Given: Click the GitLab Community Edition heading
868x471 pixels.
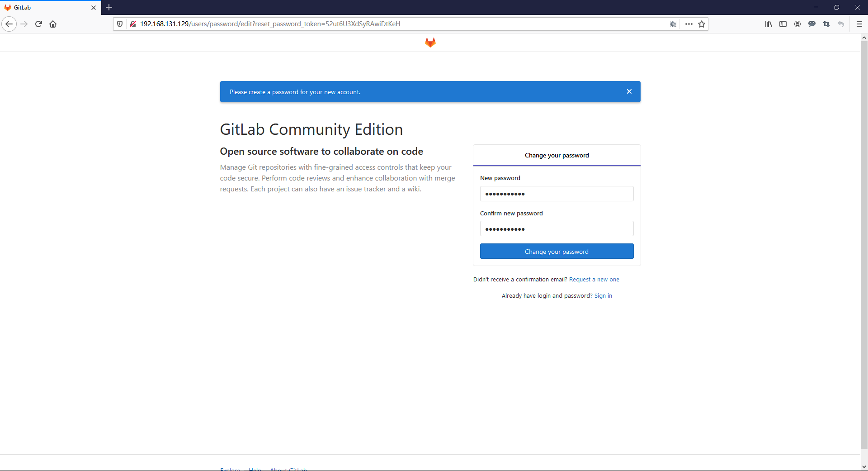Looking at the screenshot, I should click(311, 129).
